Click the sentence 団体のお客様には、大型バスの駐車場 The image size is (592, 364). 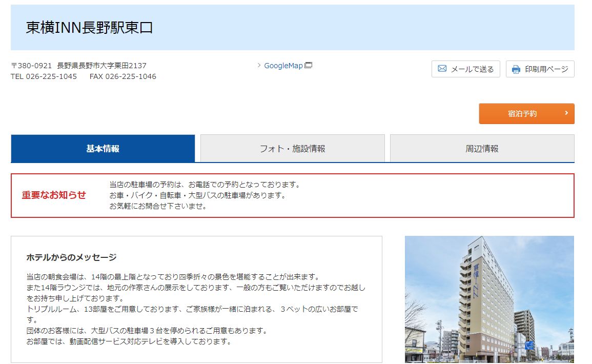point(148,331)
